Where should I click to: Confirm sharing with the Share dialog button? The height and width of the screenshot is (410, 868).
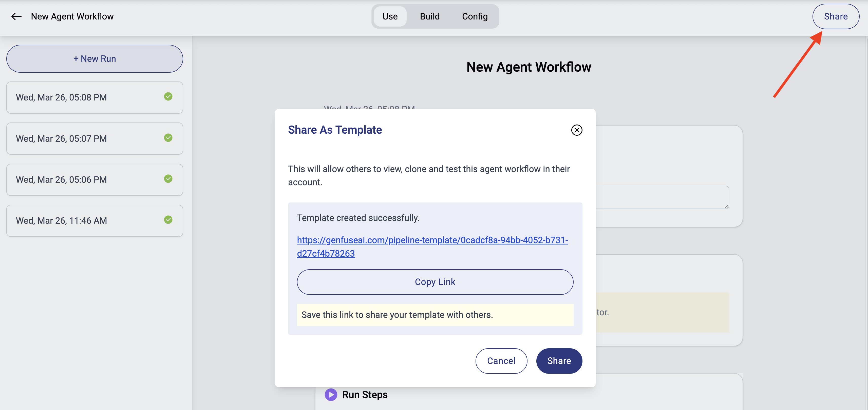coord(559,360)
